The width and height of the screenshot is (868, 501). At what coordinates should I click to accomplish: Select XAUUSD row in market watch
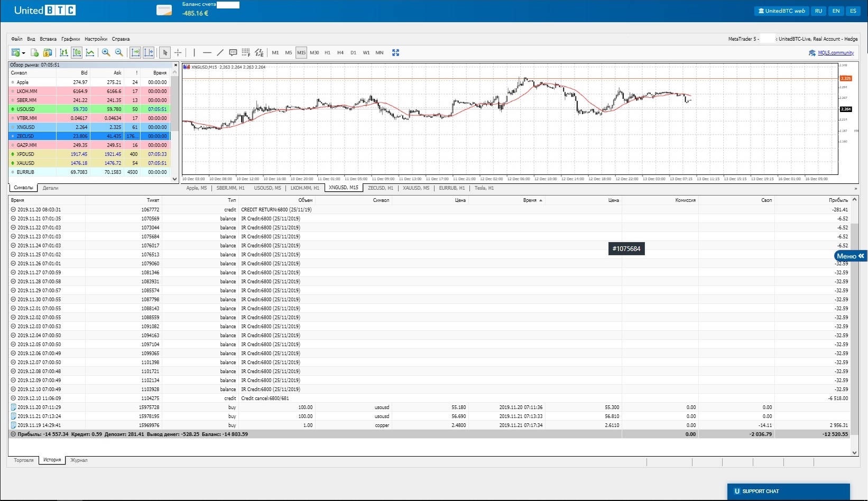click(89, 163)
